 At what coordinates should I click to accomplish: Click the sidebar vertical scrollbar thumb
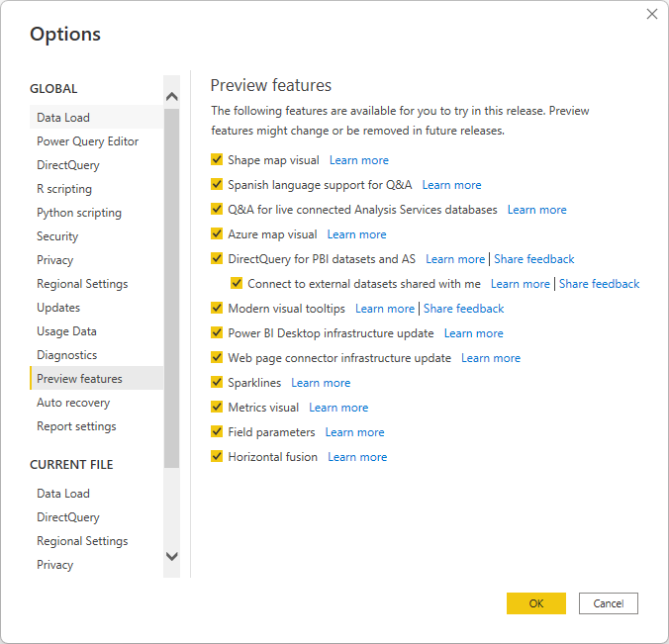(171, 288)
